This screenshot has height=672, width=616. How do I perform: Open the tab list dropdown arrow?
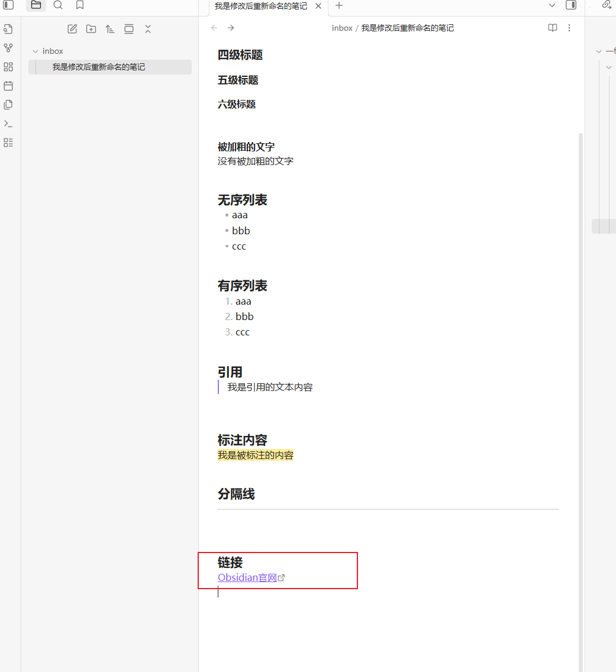(552, 5)
